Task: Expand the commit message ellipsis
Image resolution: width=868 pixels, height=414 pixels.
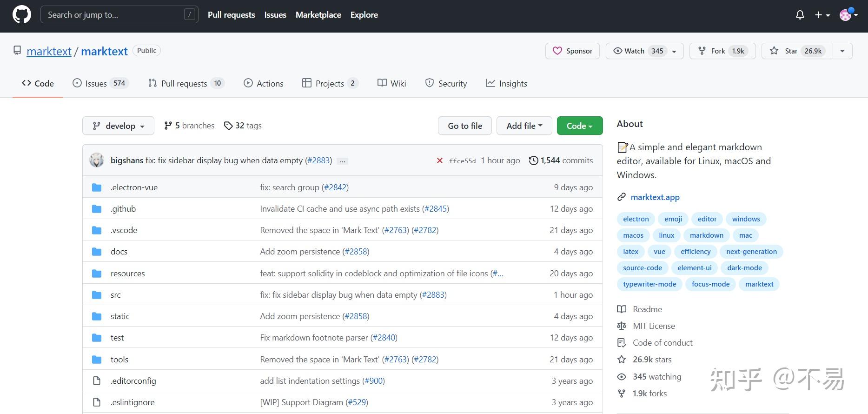Action: 343,161
